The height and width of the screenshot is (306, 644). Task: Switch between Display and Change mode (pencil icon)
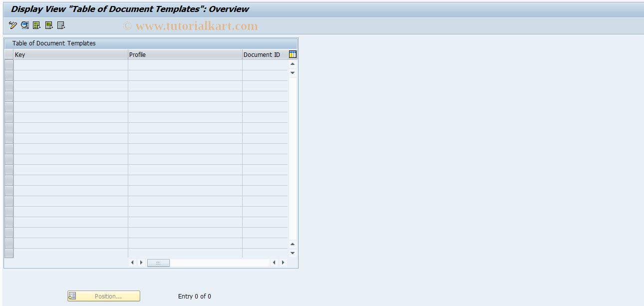tap(13, 25)
